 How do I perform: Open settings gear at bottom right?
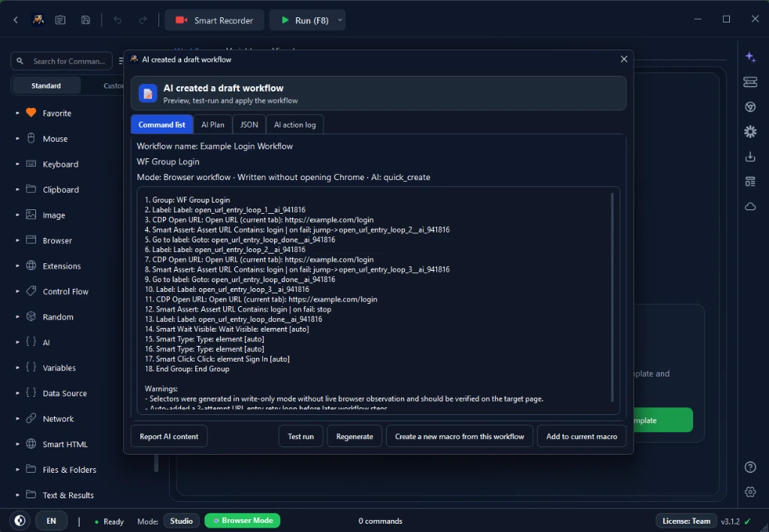coord(750,491)
